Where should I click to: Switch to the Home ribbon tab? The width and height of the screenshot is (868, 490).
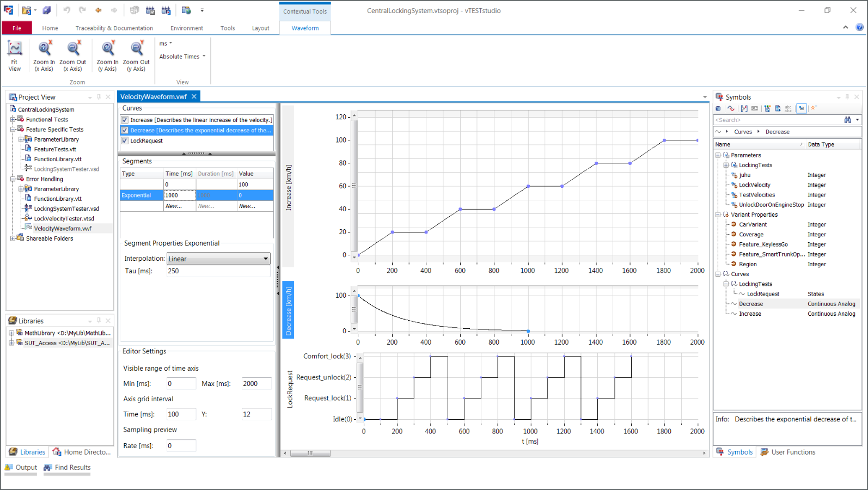click(50, 28)
